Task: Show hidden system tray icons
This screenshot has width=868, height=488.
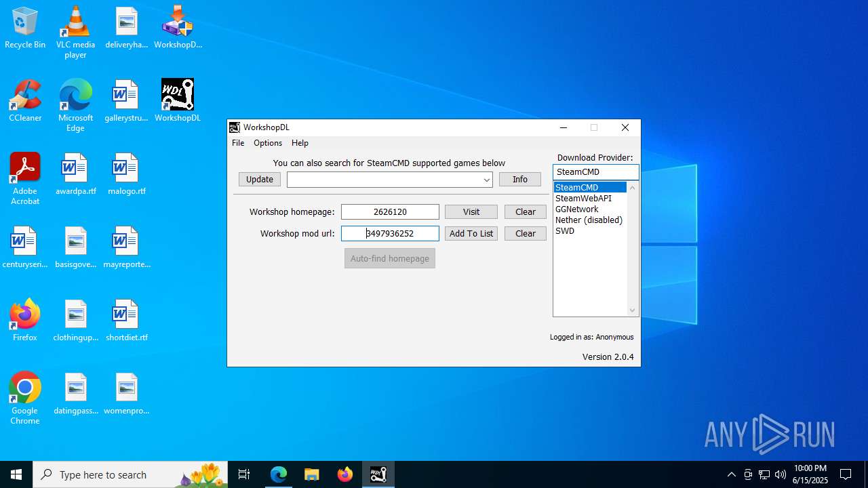Action: click(x=731, y=474)
